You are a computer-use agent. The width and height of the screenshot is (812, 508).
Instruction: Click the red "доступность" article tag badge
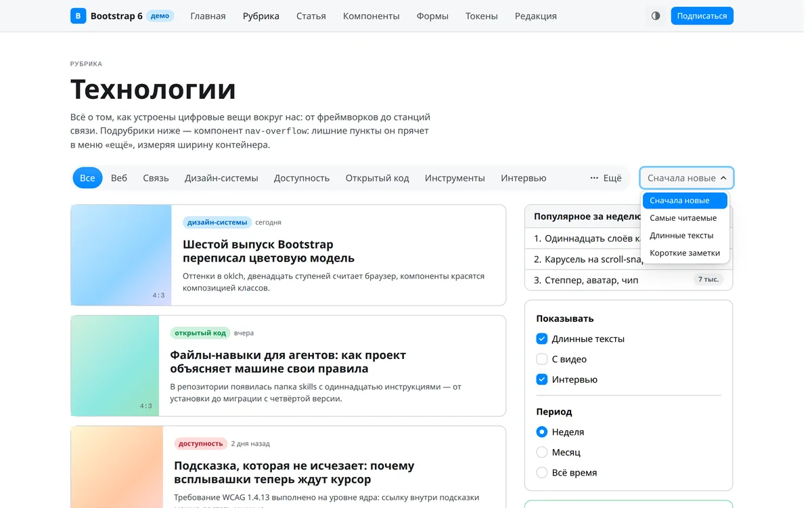coord(200,443)
